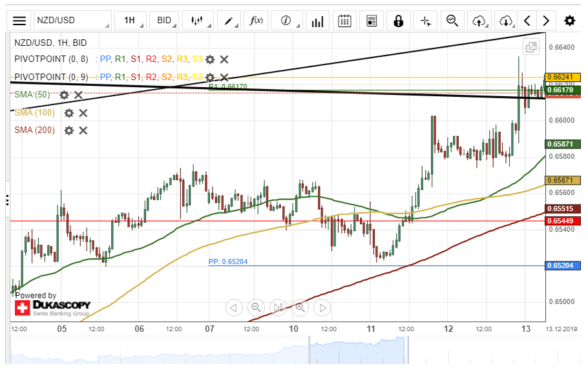Click the news/report sheet icon

(x=372, y=21)
